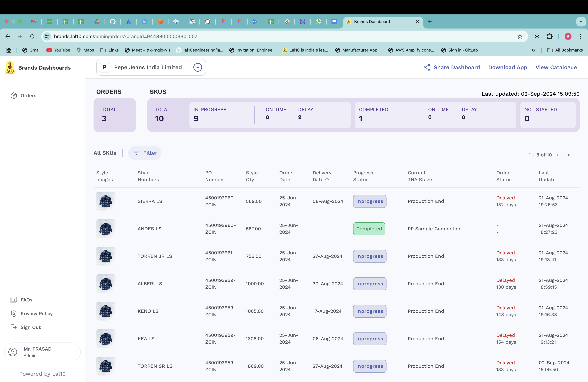The width and height of the screenshot is (588, 382).
Task: Click the KEA LS style number
Action: 146,339
